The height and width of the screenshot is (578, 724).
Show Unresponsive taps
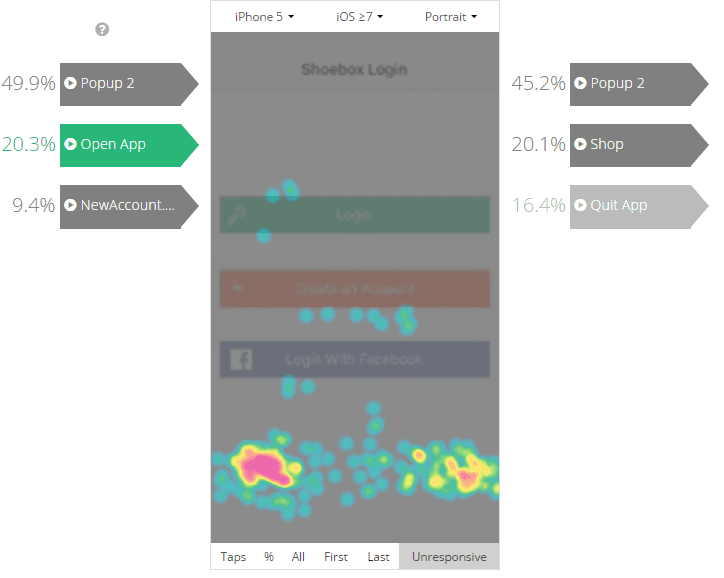click(x=449, y=557)
